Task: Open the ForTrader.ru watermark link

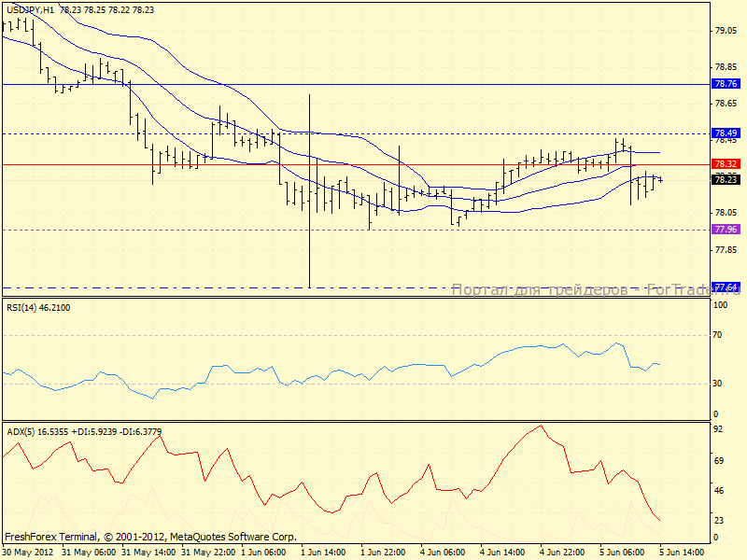Action: [596, 290]
